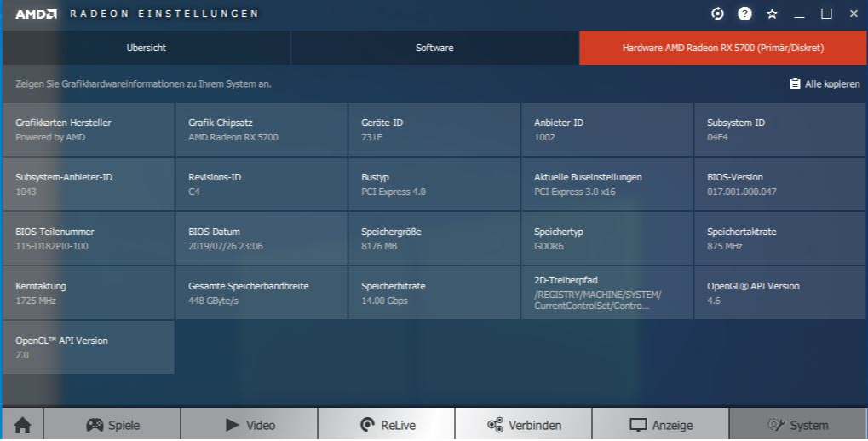Click the Speicherbitrate value 14.00 Gbps

click(384, 301)
